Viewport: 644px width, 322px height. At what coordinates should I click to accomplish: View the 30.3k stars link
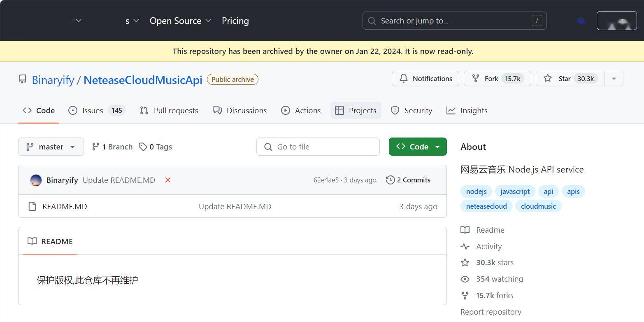488,262
